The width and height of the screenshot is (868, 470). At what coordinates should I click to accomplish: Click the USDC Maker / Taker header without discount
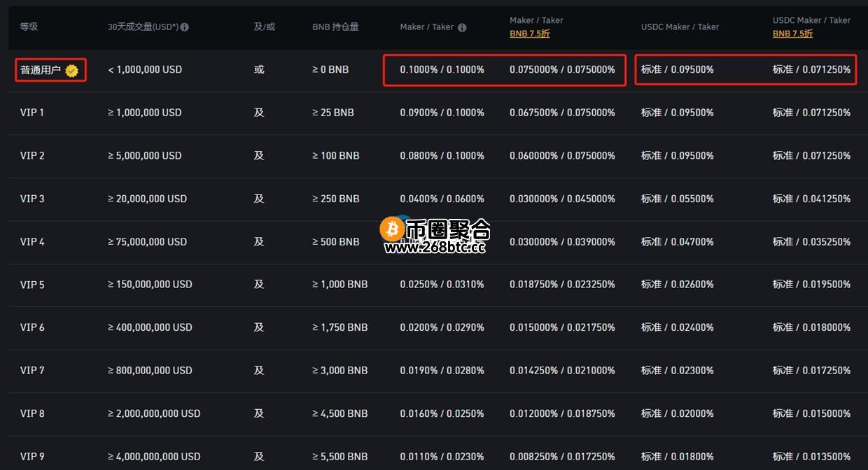(680, 27)
